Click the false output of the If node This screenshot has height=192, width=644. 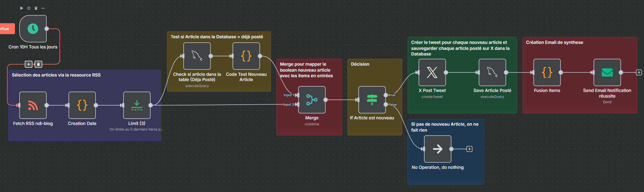pyautogui.click(x=386, y=104)
